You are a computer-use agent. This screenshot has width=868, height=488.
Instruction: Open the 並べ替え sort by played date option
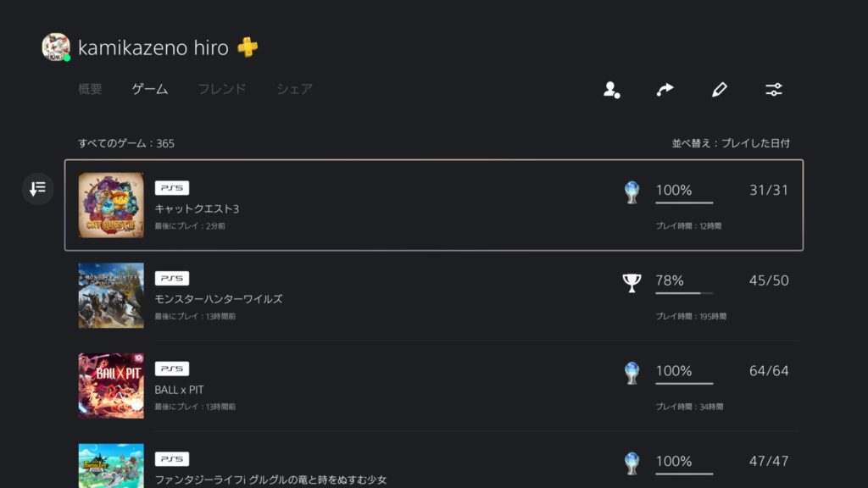pos(733,143)
